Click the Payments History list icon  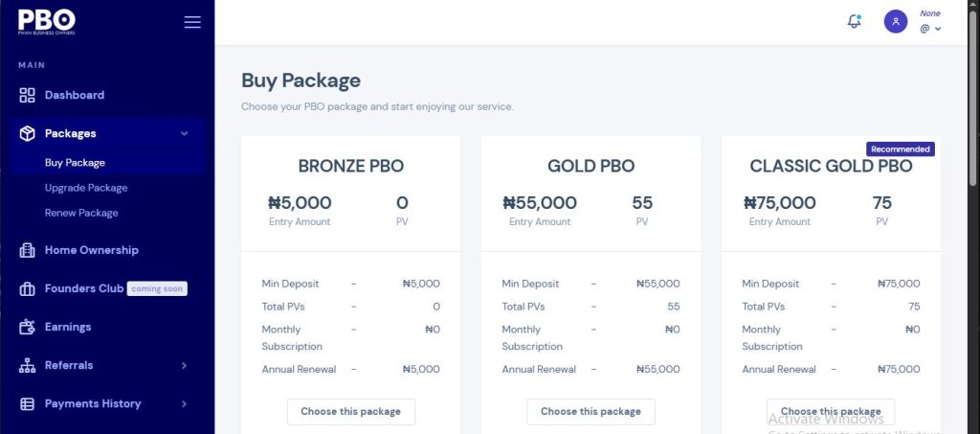(x=27, y=404)
